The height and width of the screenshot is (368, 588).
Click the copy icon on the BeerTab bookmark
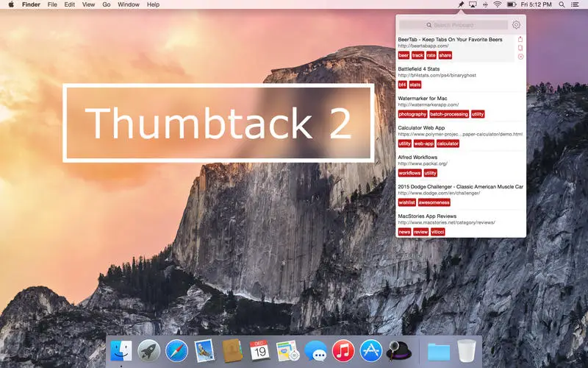point(520,48)
